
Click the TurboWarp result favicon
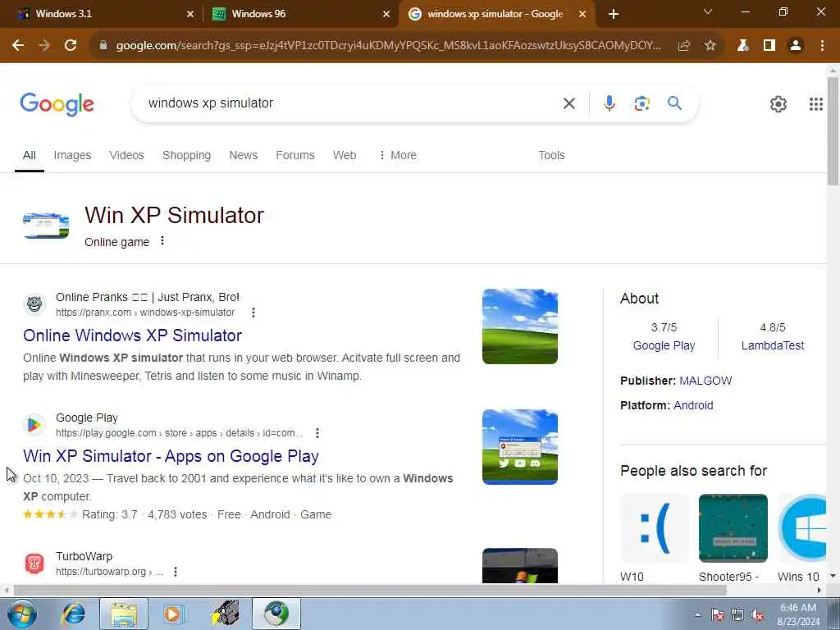point(34,564)
